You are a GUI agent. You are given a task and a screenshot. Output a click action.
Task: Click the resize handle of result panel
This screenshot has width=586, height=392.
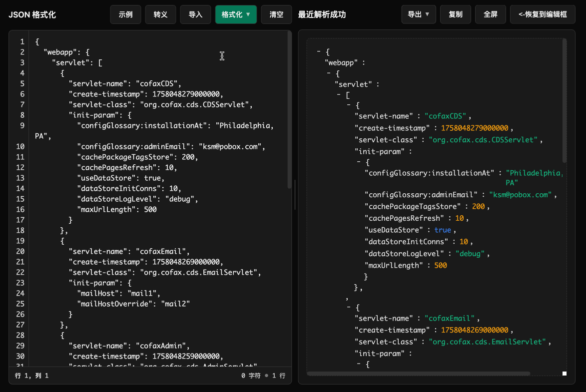point(565,373)
